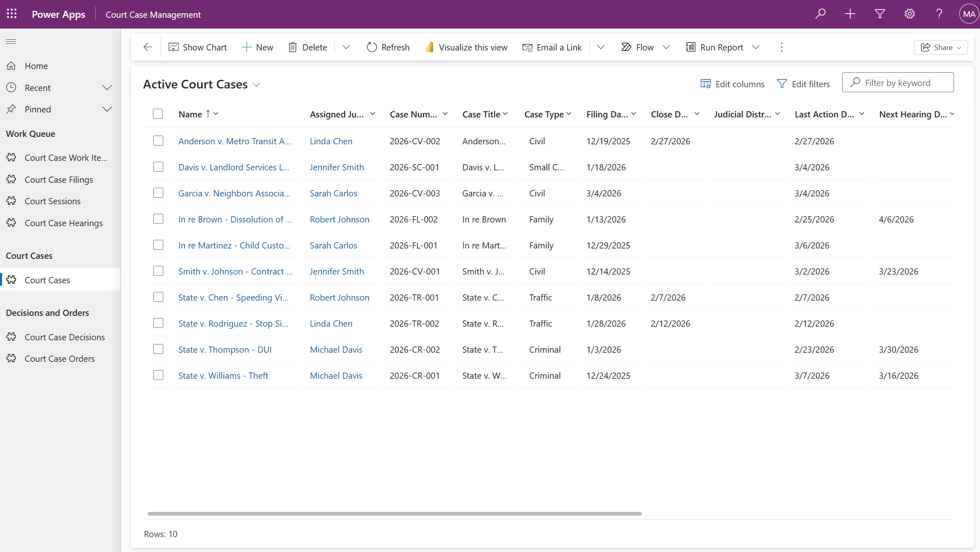
Task: Open judge Michael Davis in Thompson row
Action: (336, 349)
